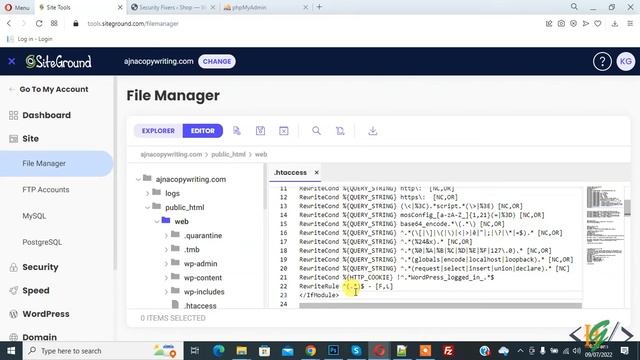Click the browser back arrow
640x360 pixels.
(9, 24)
